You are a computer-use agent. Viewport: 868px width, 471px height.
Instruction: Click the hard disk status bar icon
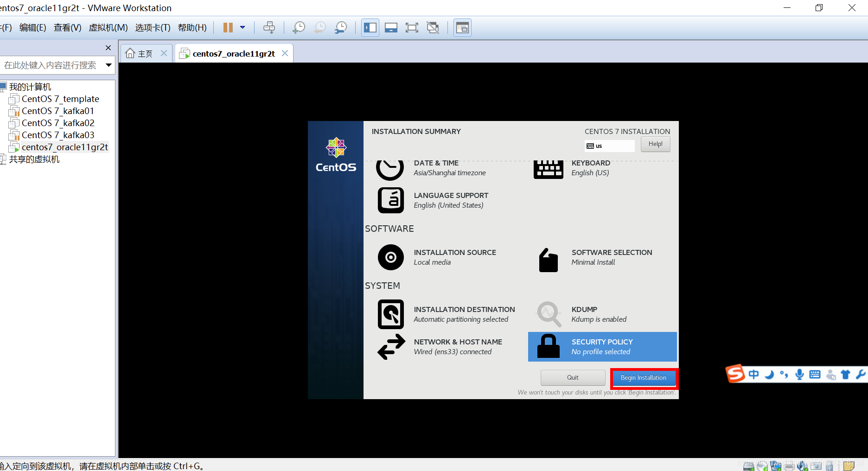coord(748,466)
